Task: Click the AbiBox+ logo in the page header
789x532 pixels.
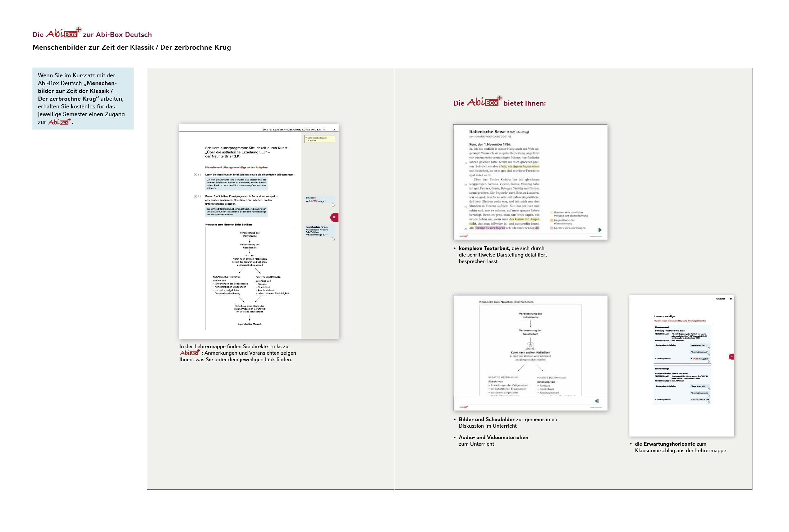Action: [x=63, y=33]
